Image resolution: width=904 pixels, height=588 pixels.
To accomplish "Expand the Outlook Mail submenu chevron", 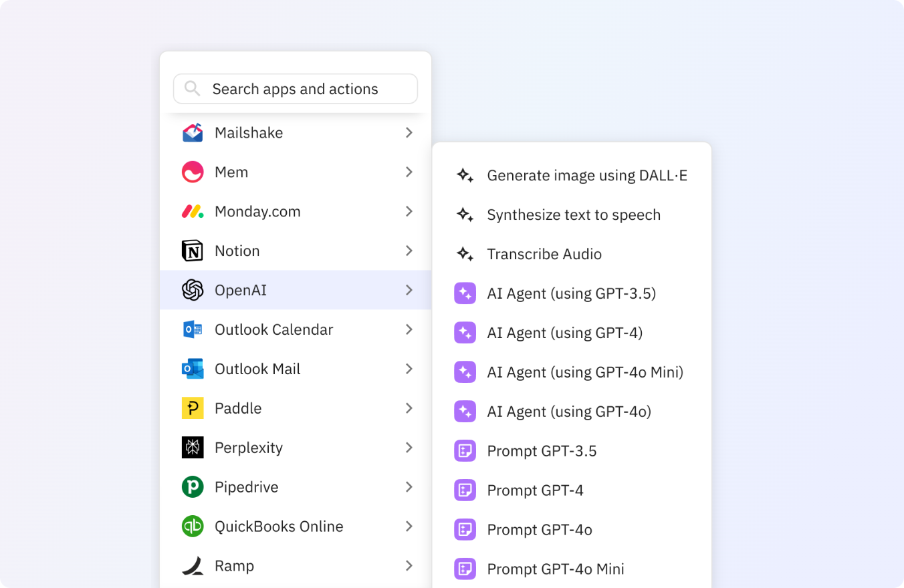I will click(409, 369).
